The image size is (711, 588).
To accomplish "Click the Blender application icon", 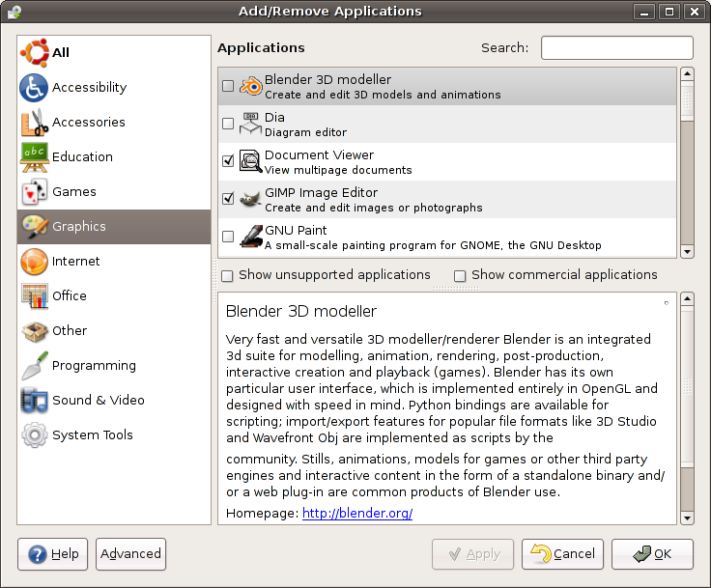I will coord(251,86).
